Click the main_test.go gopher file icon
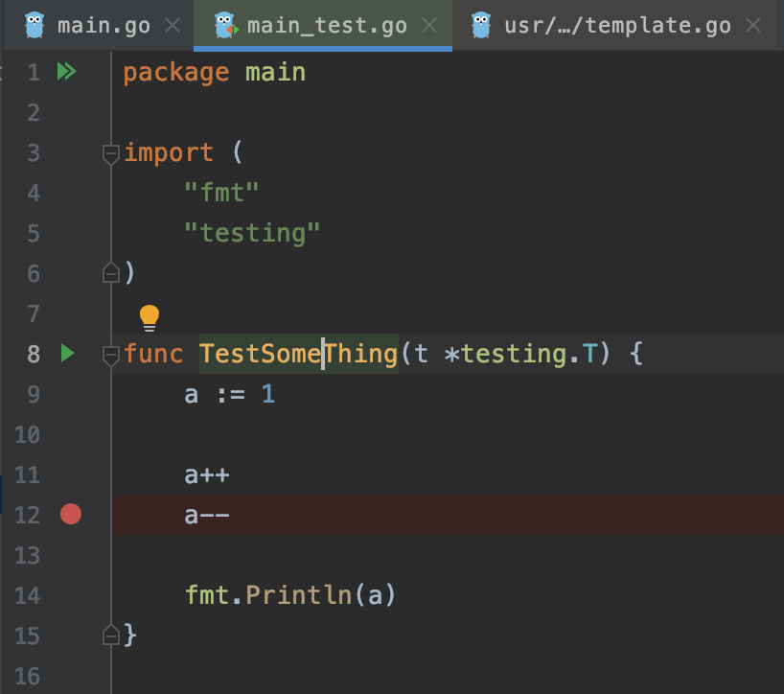The image size is (784, 694). click(225, 25)
